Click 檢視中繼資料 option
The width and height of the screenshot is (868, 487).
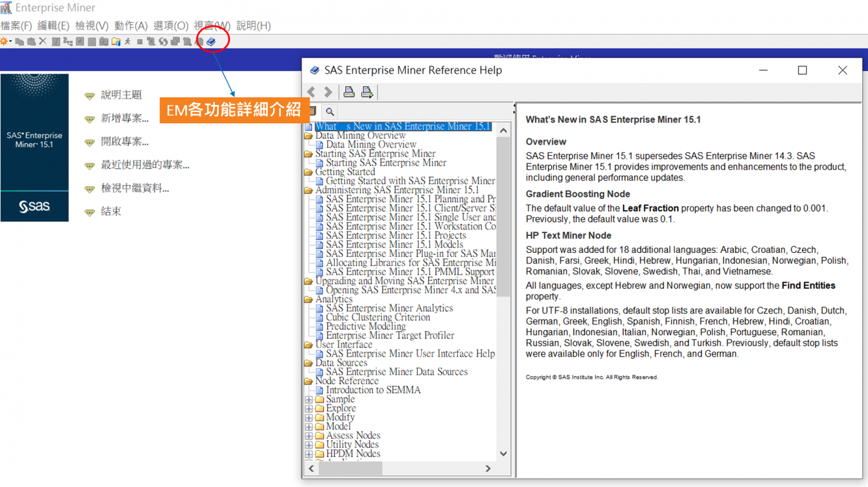tap(135, 188)
